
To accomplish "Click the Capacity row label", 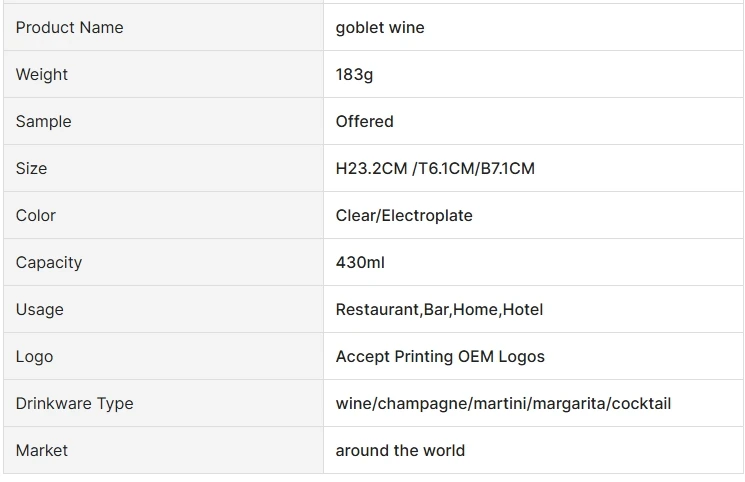I will point(49,263).
